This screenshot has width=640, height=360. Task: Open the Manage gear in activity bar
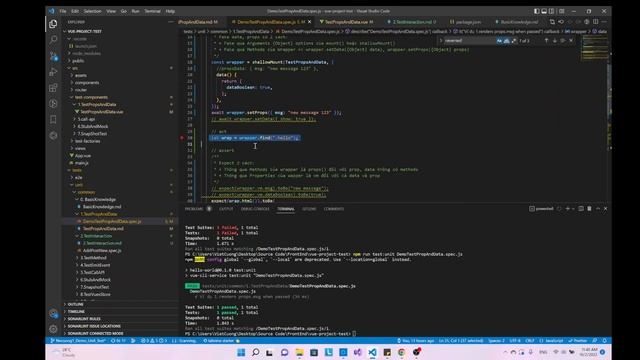[53, 329]
